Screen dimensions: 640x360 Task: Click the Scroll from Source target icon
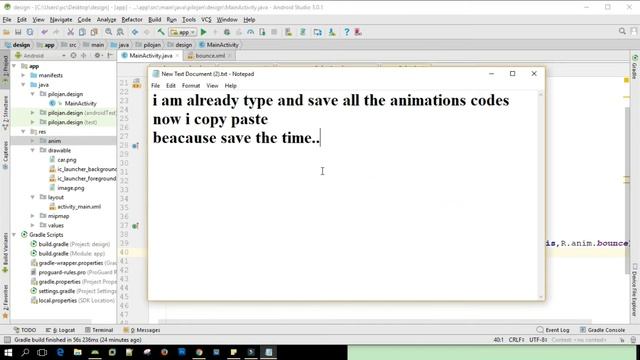tap(73, 56)
